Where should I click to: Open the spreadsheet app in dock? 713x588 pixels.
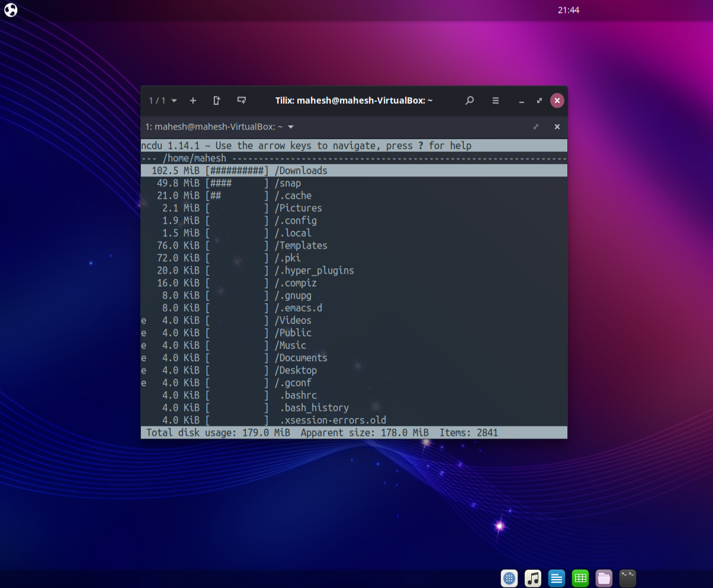(x=580, y=578)
